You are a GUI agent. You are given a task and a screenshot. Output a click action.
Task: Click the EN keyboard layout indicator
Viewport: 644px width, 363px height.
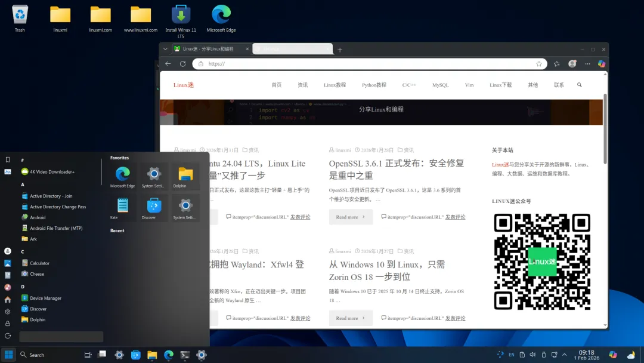512,355
